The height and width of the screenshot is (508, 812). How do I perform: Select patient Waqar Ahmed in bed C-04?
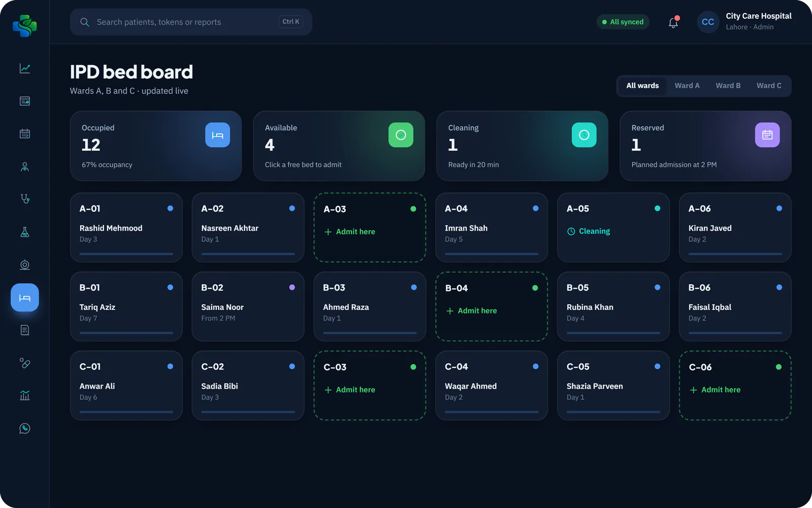[x=492, y=386]
